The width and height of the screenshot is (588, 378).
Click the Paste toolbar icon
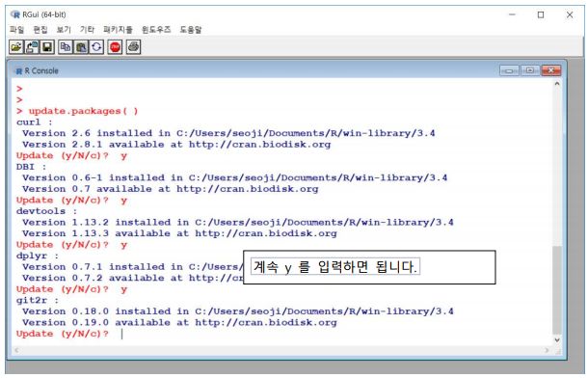(x=81, y=47)
